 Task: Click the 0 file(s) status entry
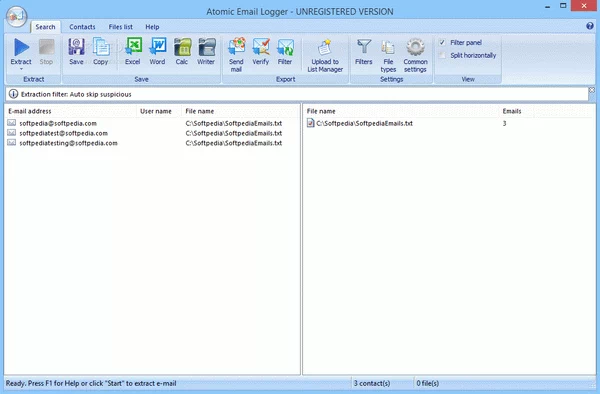pyautogui.click(x=428, y=383)
